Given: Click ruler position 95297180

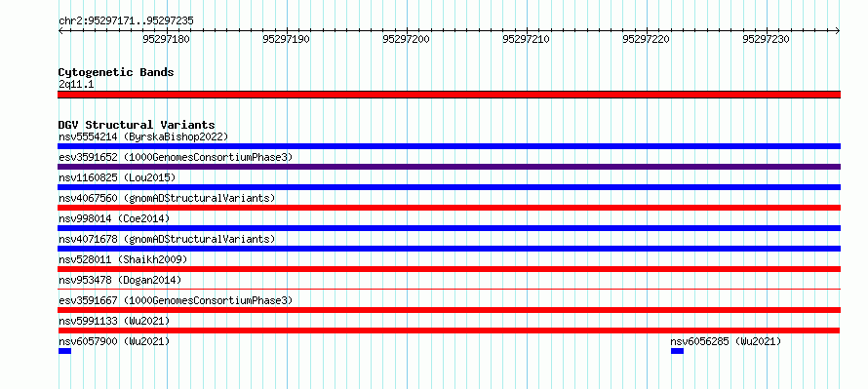Looking at the screenshot, I should coord(167,39).
